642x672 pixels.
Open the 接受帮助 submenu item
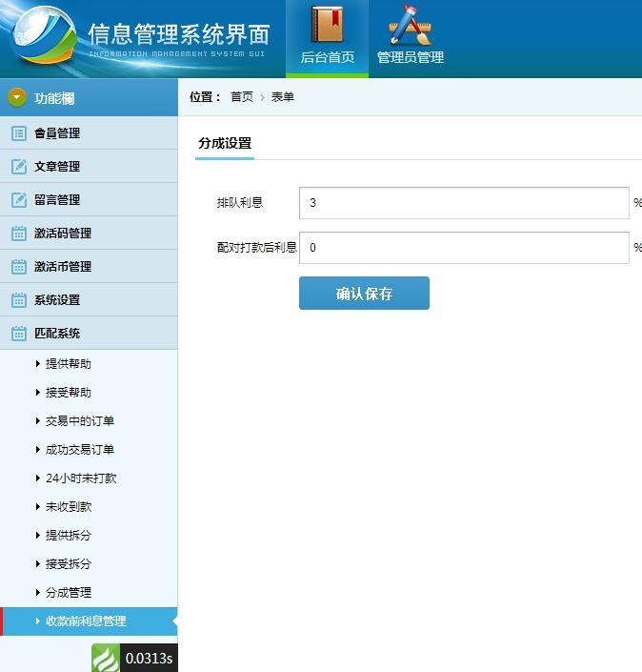(x=69, y=393)
